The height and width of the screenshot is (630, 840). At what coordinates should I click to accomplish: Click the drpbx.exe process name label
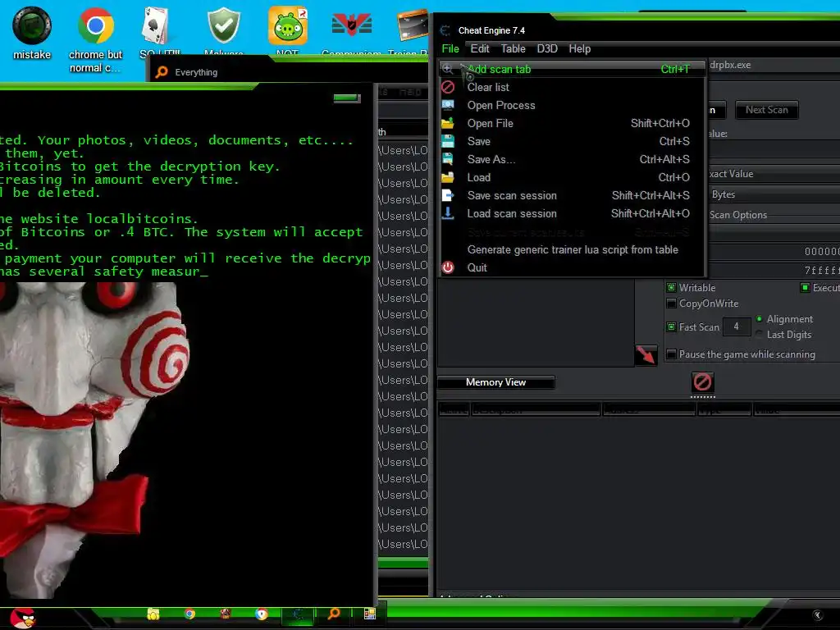(x=729, y=65)
